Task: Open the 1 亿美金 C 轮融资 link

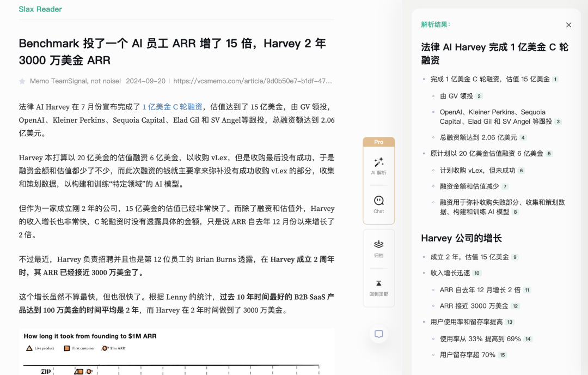Action: click(173, 107)
